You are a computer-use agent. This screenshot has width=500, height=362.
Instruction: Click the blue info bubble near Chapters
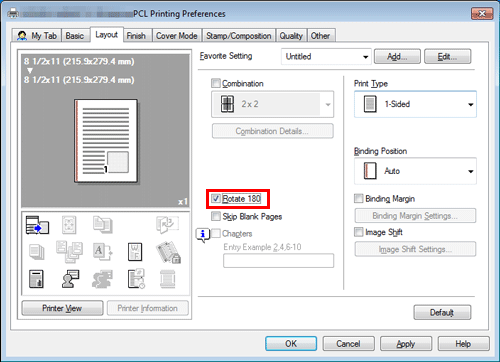coord(203,235)
